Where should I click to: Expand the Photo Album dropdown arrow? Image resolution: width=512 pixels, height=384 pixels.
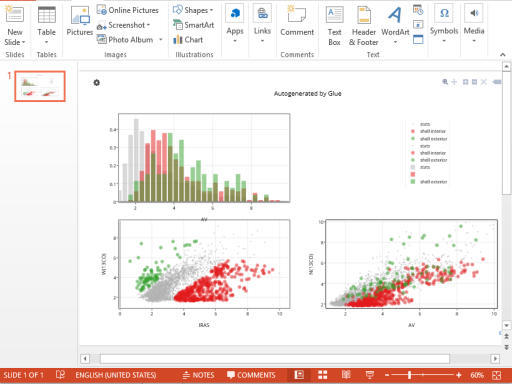161,40
